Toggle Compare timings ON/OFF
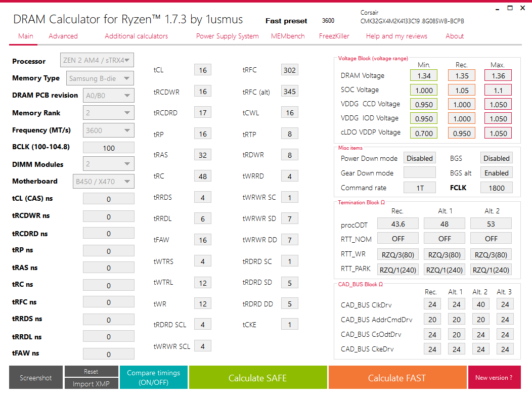Viewport: 532px width, 400px height. point(153,377)
